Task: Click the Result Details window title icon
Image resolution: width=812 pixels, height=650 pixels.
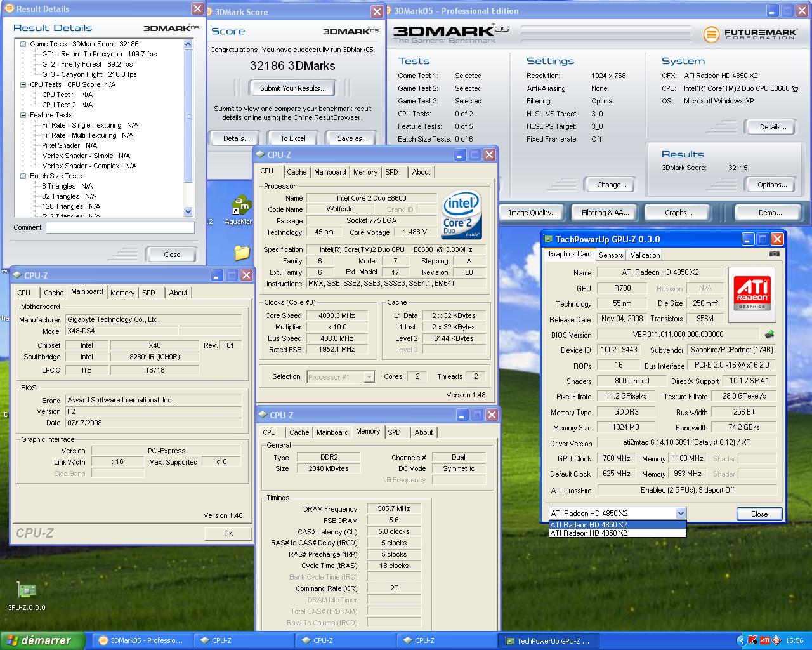Action: coord(10,9)
